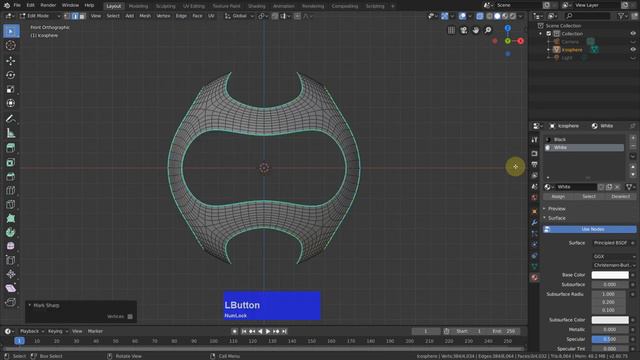Enable face select mode
640x360 pixels.
coord(82,16)
